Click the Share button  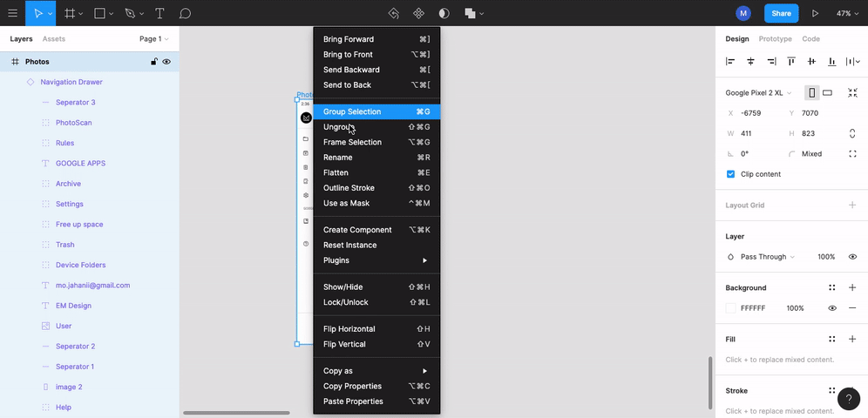click(x=781, y=13)
